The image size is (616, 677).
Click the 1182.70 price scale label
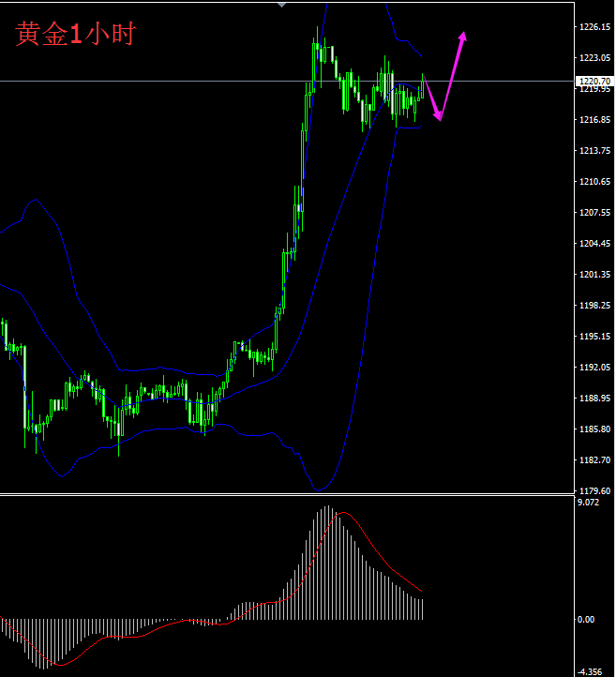594,460
